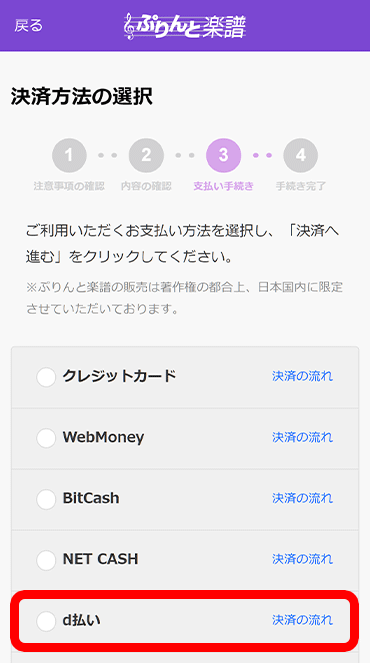
Task: Click the 支払い手続き step label
Action: pos(224,186)
